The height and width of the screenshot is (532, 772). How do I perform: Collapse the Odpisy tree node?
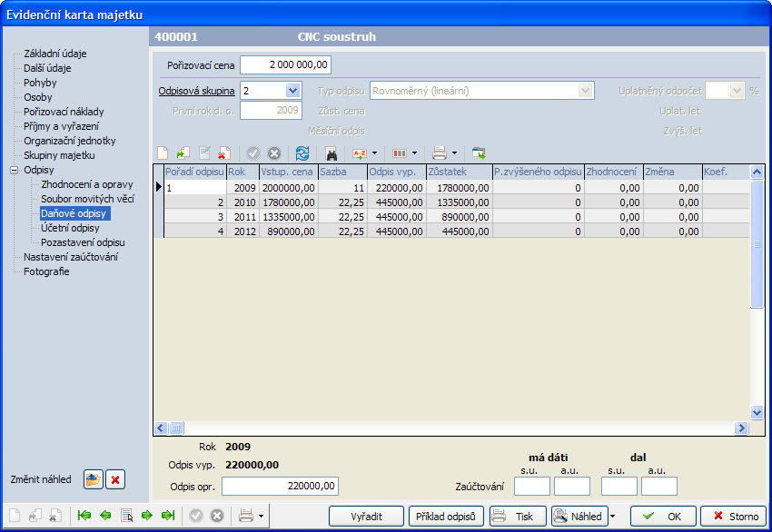(x=15, y=171)
